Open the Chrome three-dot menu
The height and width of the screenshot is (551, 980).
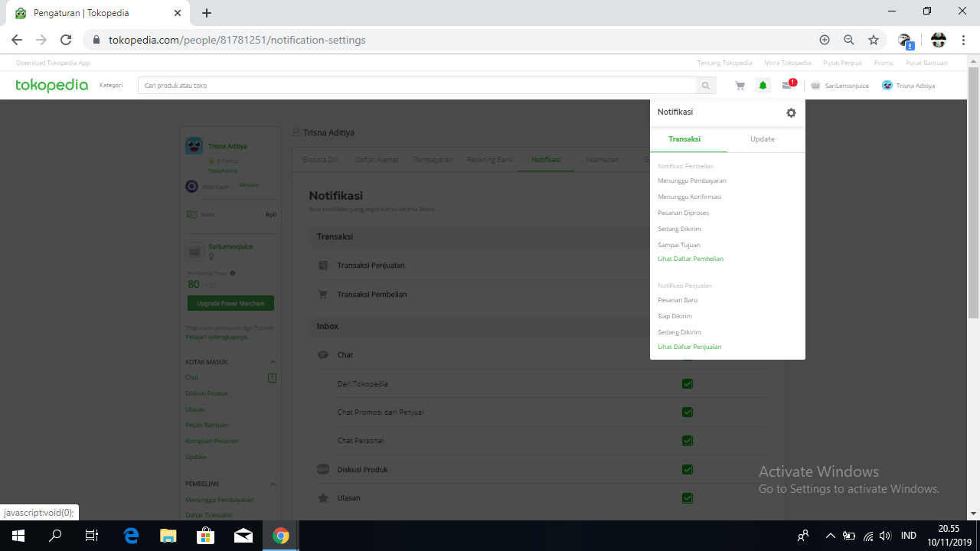963,40
